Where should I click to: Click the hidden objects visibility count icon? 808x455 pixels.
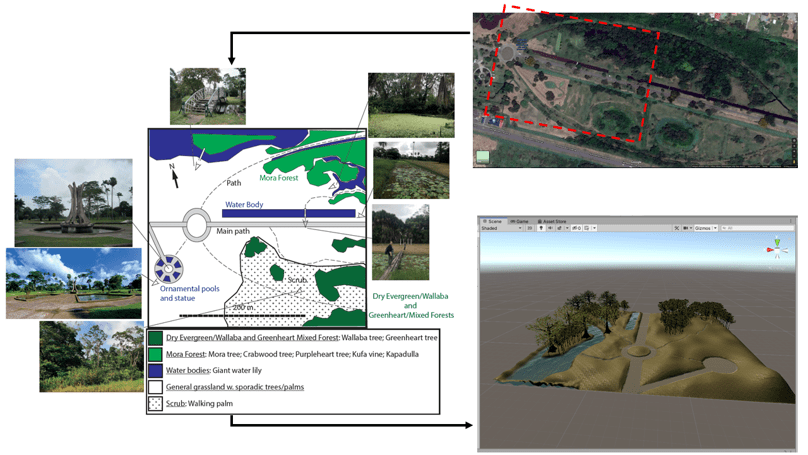[x=577, y=228]
